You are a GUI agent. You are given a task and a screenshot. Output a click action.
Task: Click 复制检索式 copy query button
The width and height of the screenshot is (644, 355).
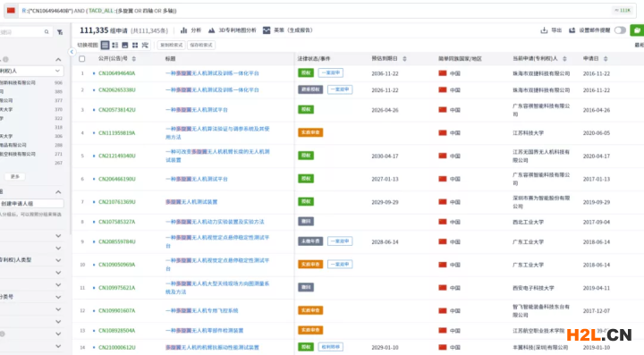click(x=171, y=45)
